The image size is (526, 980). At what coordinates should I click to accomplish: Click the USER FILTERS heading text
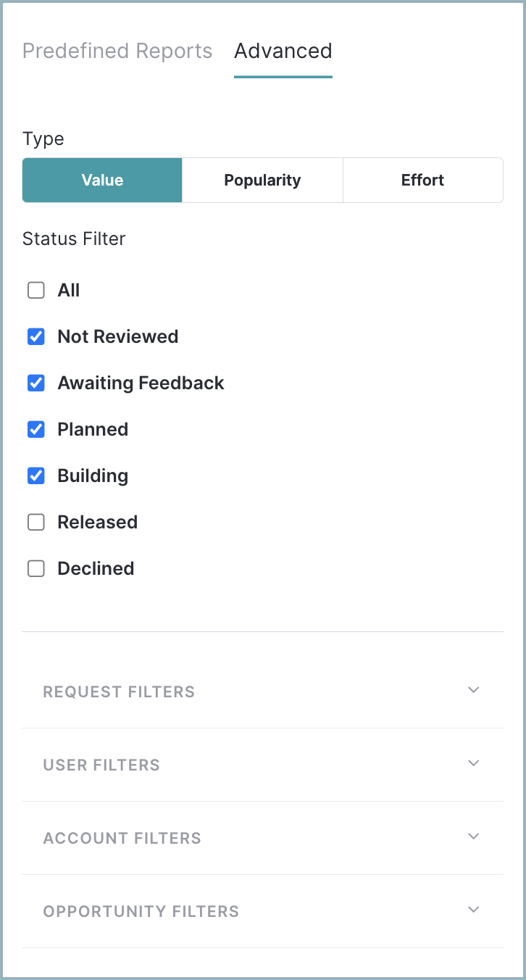(x=101, y=765)
